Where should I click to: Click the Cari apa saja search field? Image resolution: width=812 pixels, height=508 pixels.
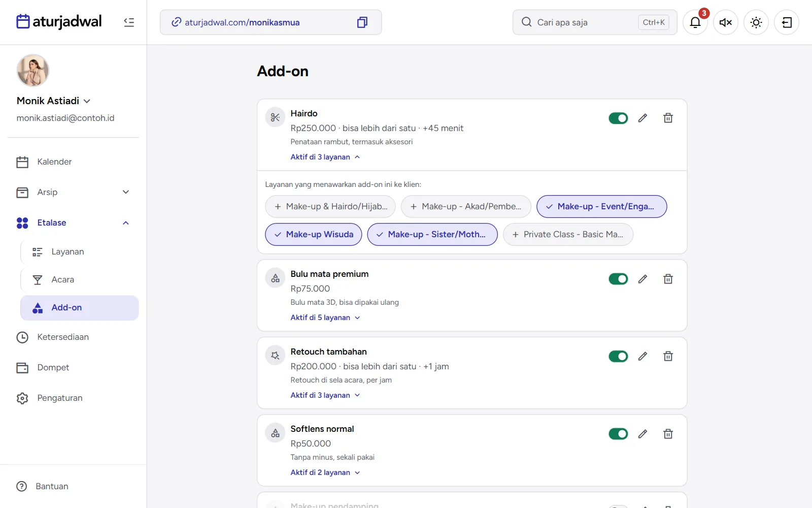[595, 22]
